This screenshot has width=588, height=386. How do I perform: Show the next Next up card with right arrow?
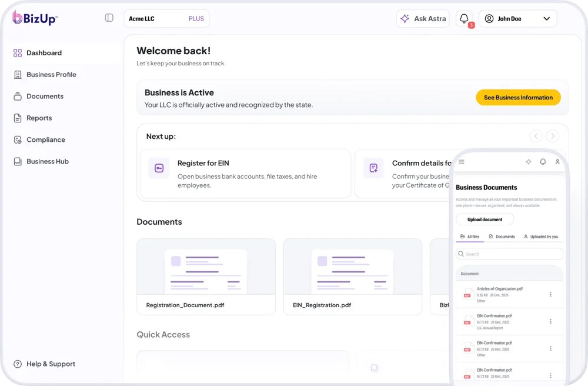pos(553,136)
